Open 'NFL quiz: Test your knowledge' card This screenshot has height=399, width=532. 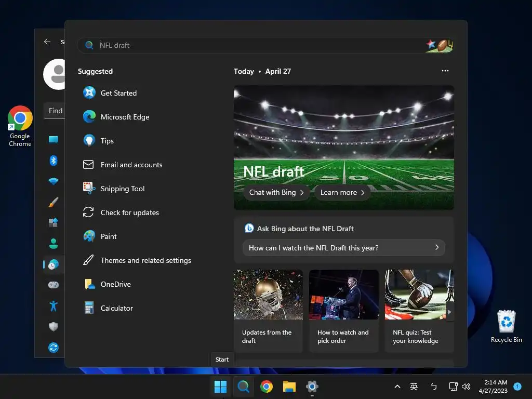coord(419,311)
